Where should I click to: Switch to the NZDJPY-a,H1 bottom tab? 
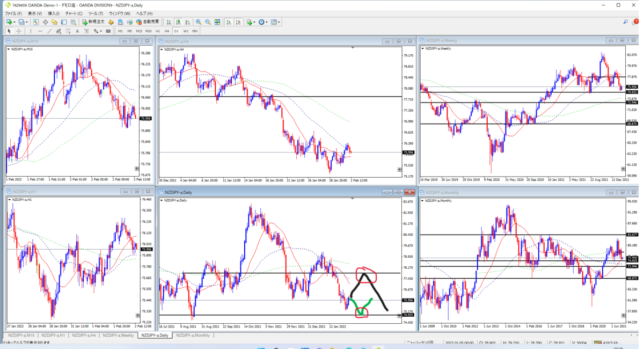pyautogui.click(x=53, y=335)
